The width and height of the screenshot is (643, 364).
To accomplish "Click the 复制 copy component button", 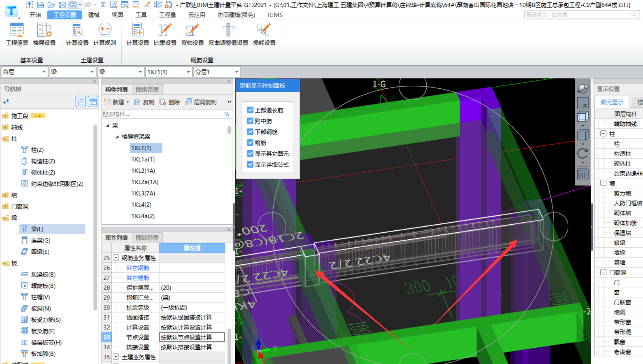I will click(144, 102).
